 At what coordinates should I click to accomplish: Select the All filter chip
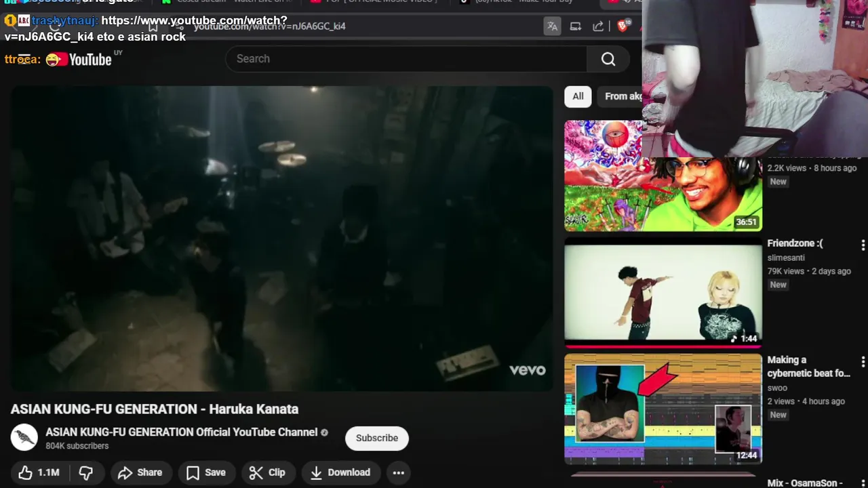pos(578,96)
